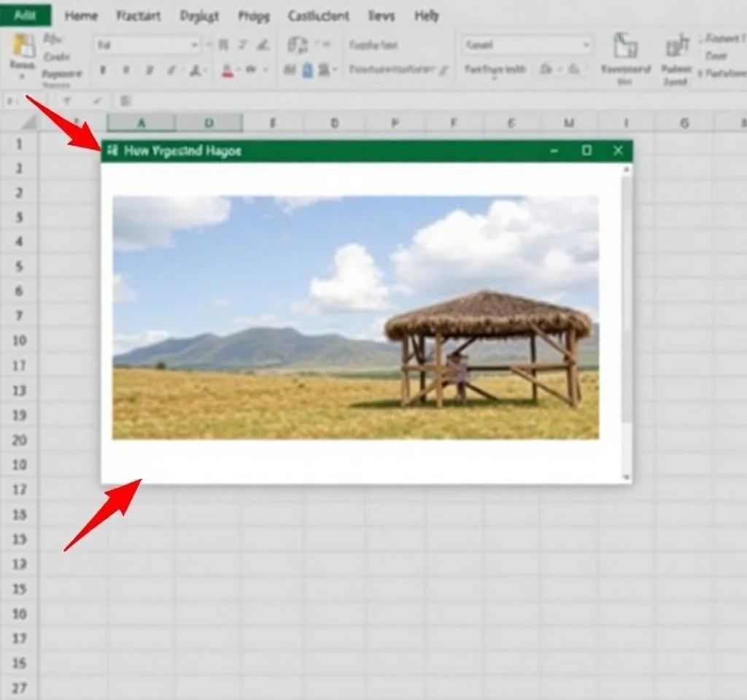
Task: Toggle italic formatting in the ribbon
Action: coord(125,71)
